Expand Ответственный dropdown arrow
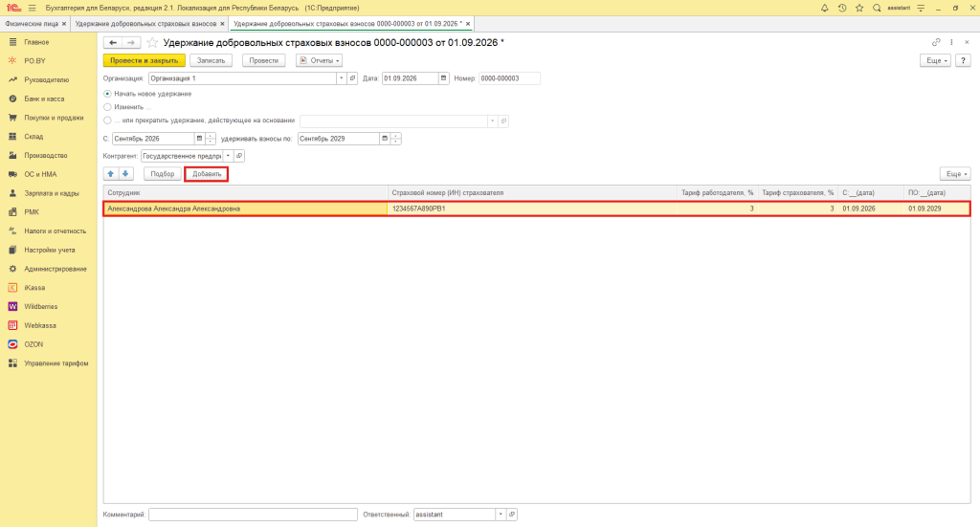980x527 pixels. coord(501,515)
